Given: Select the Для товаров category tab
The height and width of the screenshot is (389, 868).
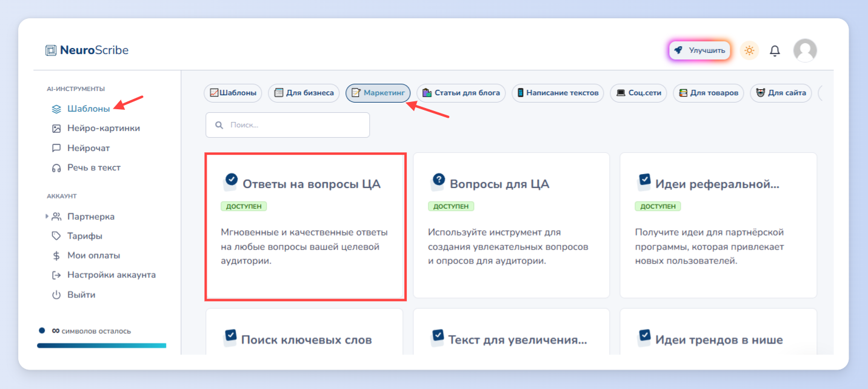Looking at the screenshot, I should (709, 93).
